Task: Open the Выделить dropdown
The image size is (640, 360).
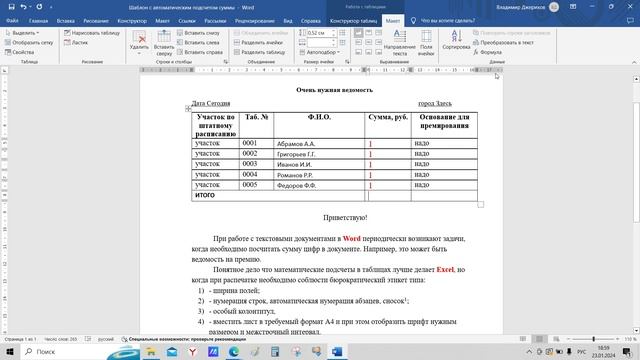Action: tap(22, 33)
